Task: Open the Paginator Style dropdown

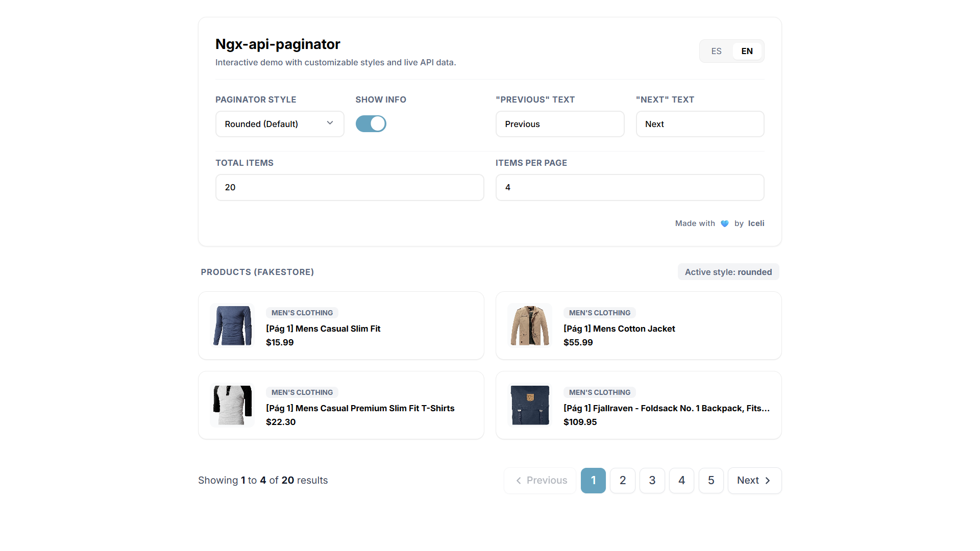Action: coord(280,124)
